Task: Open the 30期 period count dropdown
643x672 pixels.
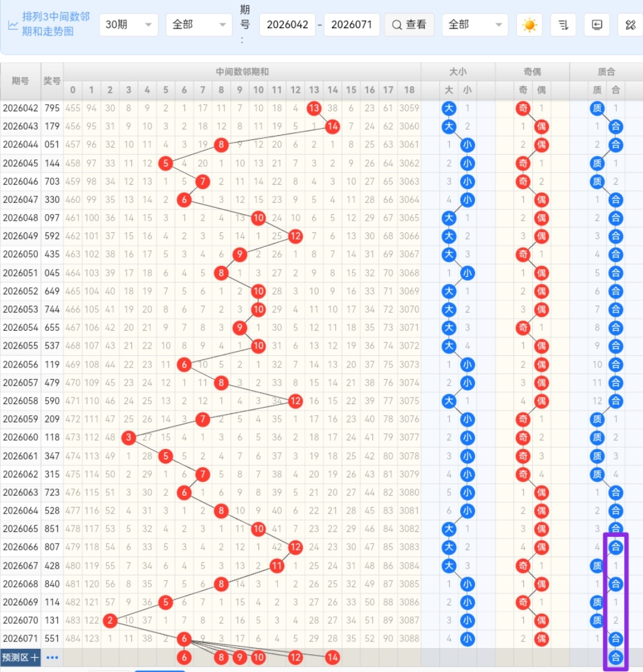Action: coord(128,25)
